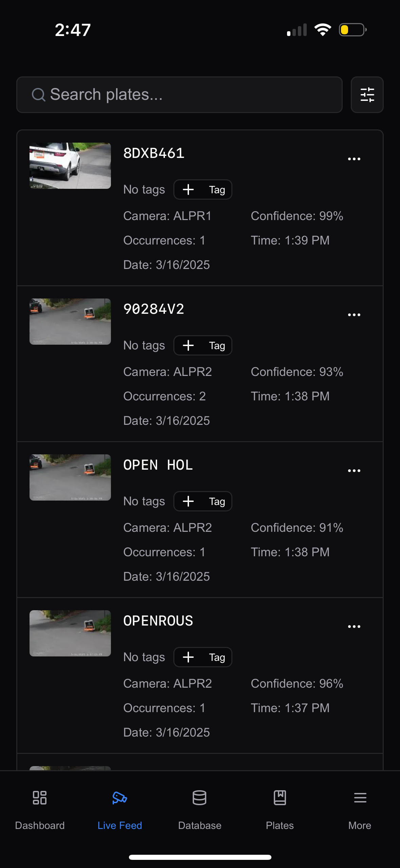The image size is (400, 868).
Task: Tap the magnifier icon in search bar
Action: [x=38, y=95]
